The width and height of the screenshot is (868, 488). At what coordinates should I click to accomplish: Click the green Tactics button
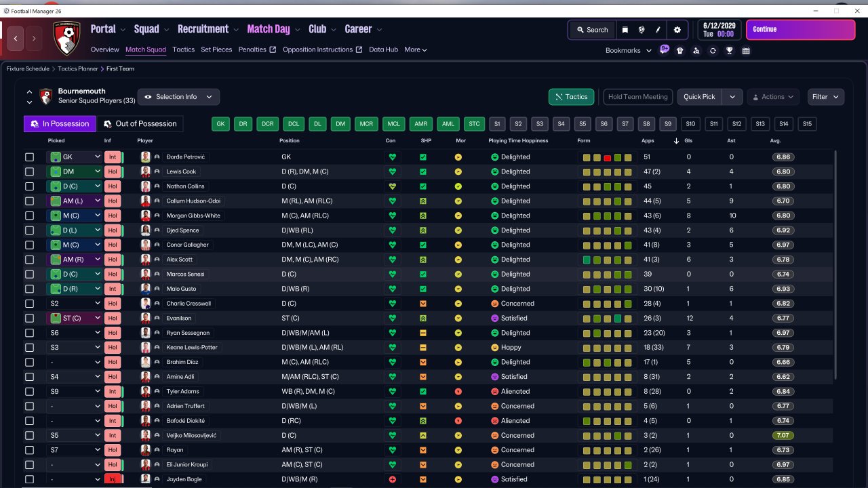572,97
